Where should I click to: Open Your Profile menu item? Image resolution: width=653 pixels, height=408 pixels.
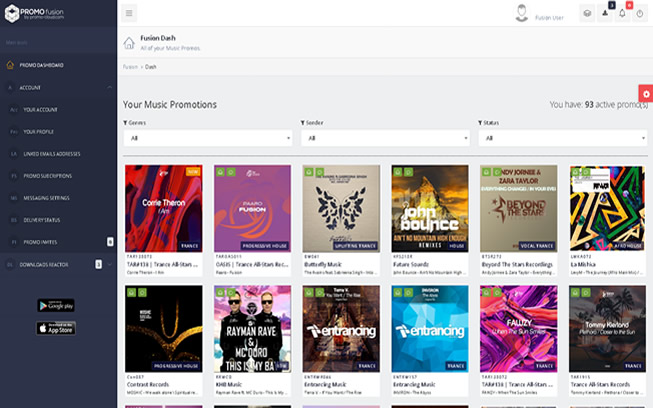[58, 132]
